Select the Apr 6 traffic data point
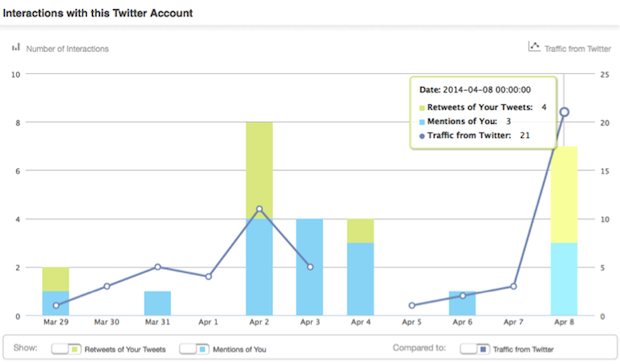The image size is (620, 364). coord(463,296)
